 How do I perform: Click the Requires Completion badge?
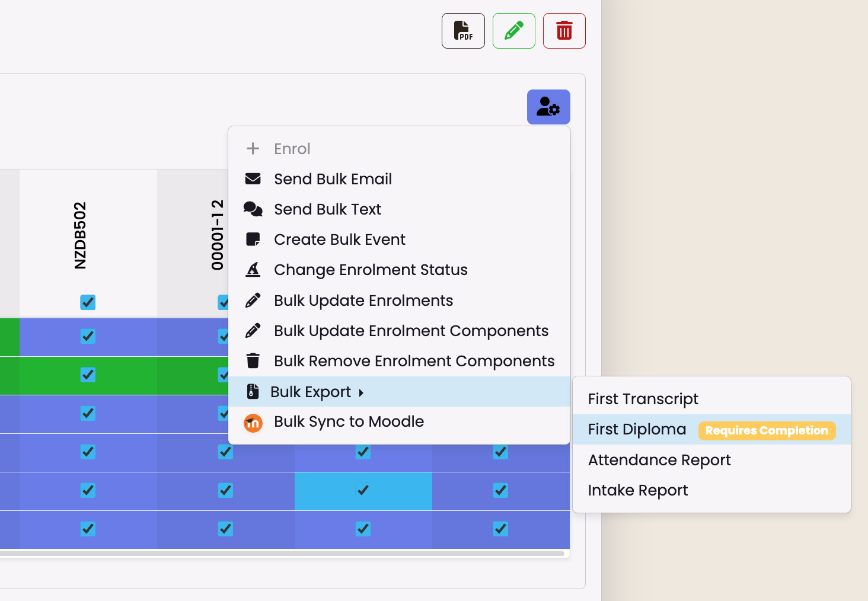[767, 430]
